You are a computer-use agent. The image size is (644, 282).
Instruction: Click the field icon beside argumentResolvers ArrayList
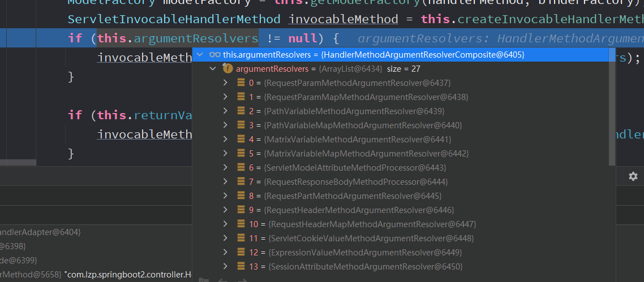click(x=227, y=69)
